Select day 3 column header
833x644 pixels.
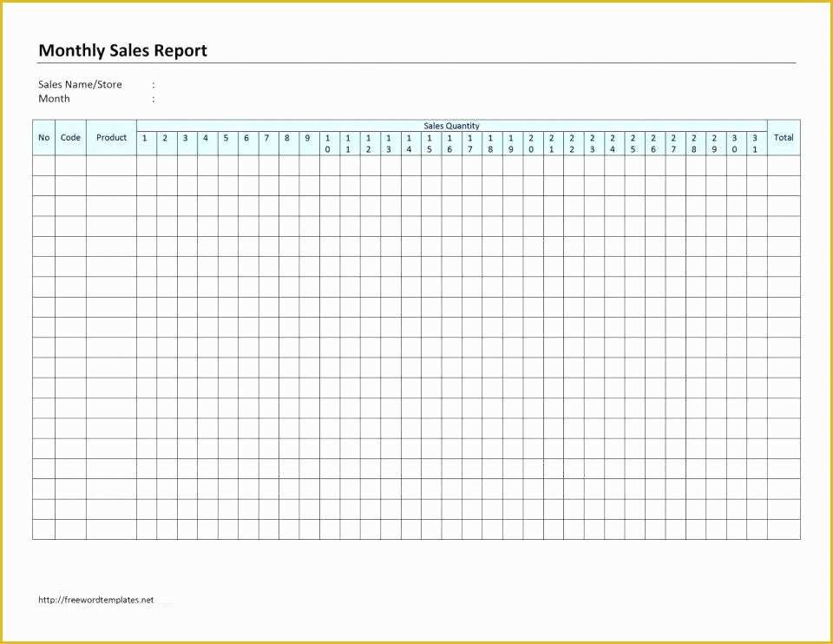187,143
